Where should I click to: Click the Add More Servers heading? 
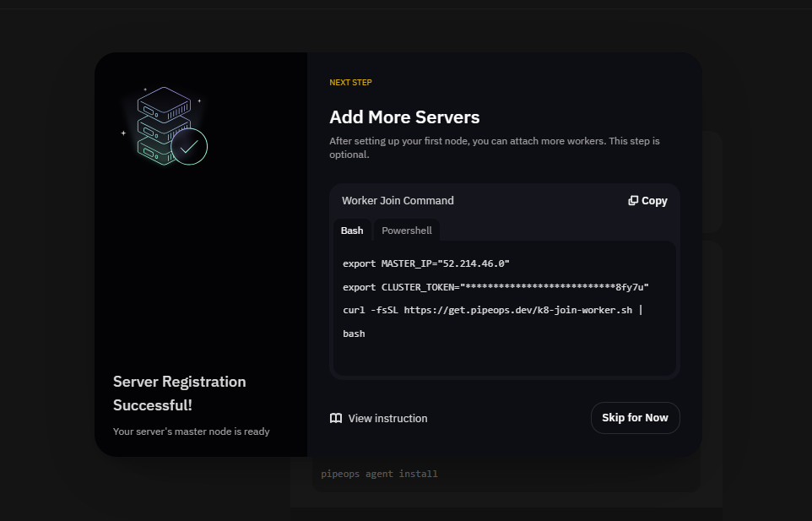click(404, 117)
